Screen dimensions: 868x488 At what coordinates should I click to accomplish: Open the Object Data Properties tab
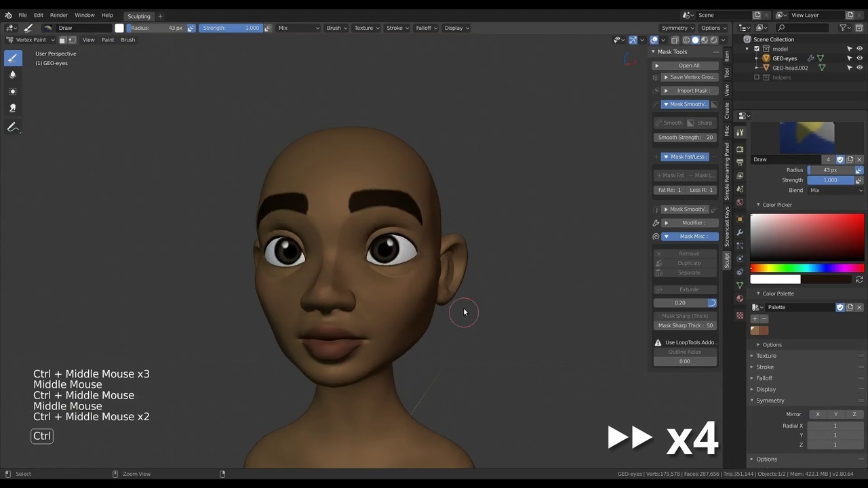point(740,285)
